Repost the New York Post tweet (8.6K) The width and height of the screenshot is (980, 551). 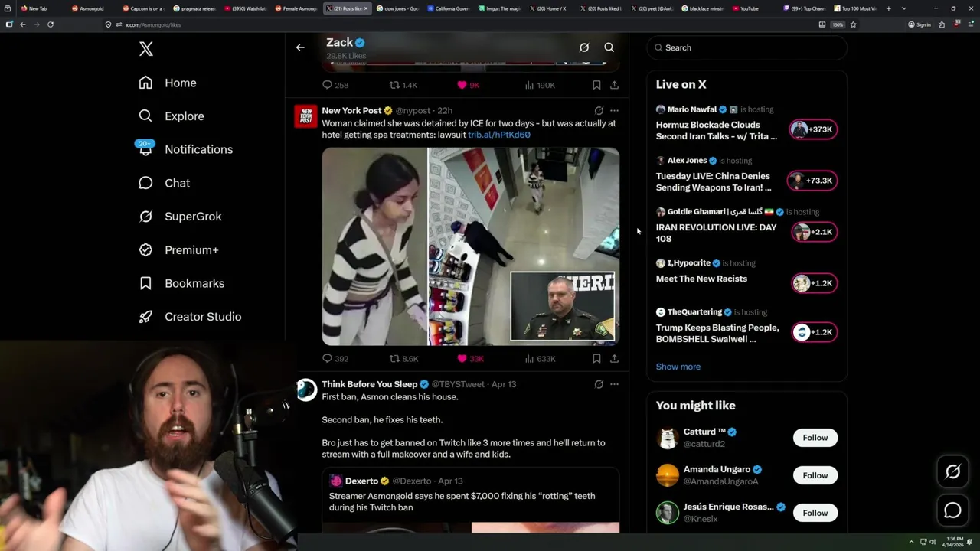(403, 358)
